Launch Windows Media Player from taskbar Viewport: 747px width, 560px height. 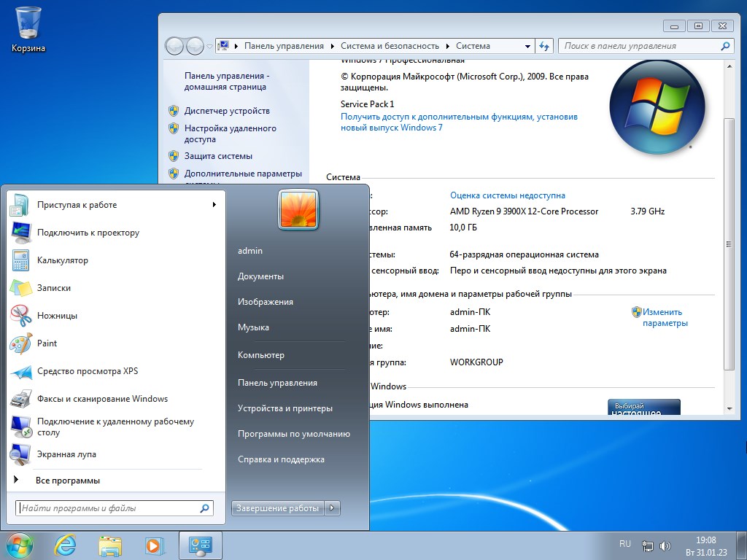click(x=155, y=545)
